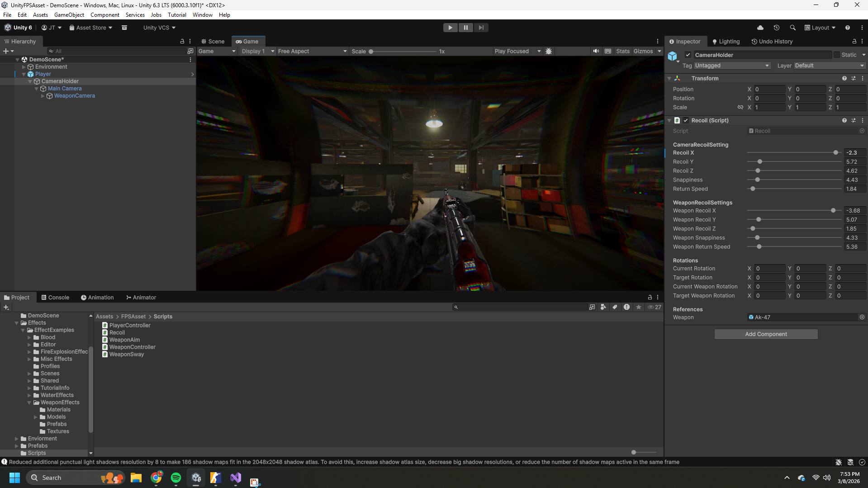Collapse the Transform component foldout
Image resolution: width=868 pixels, height=488 pixels.
[x=669, y=78]
